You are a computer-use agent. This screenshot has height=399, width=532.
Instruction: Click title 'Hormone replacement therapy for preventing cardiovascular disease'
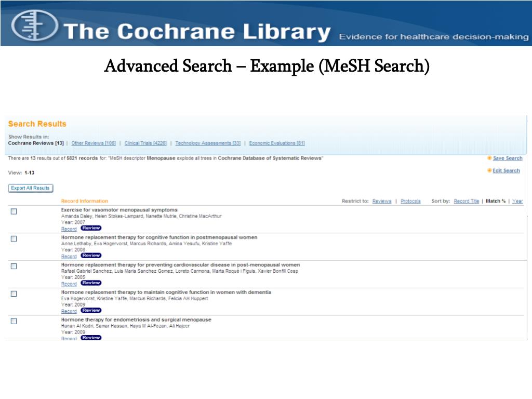coord(180,265)
